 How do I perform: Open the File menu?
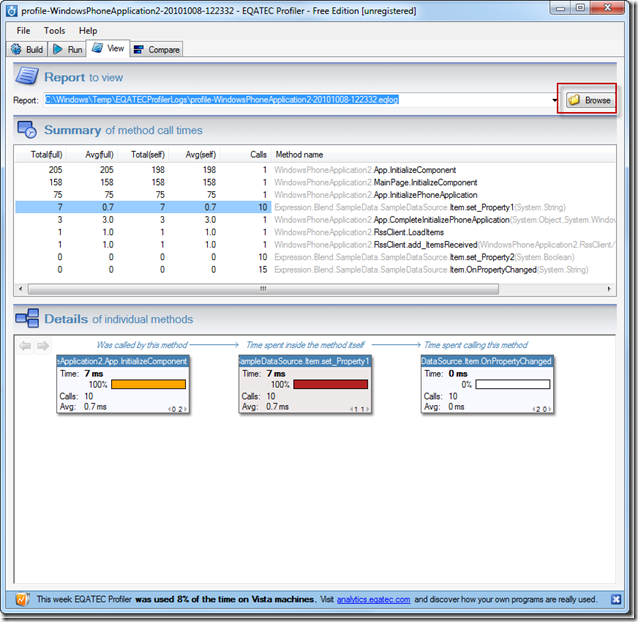point(23,31)
